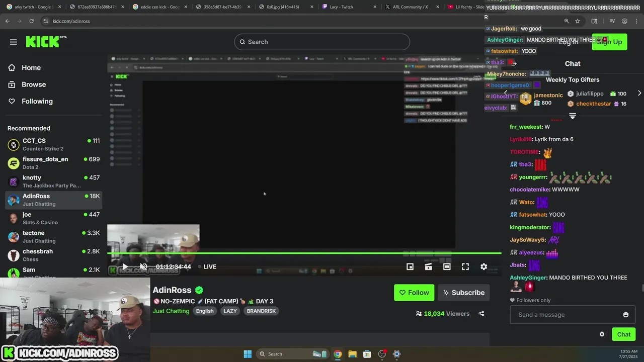Subscribe to the AdinRoss channel

[x=463, y=293]
